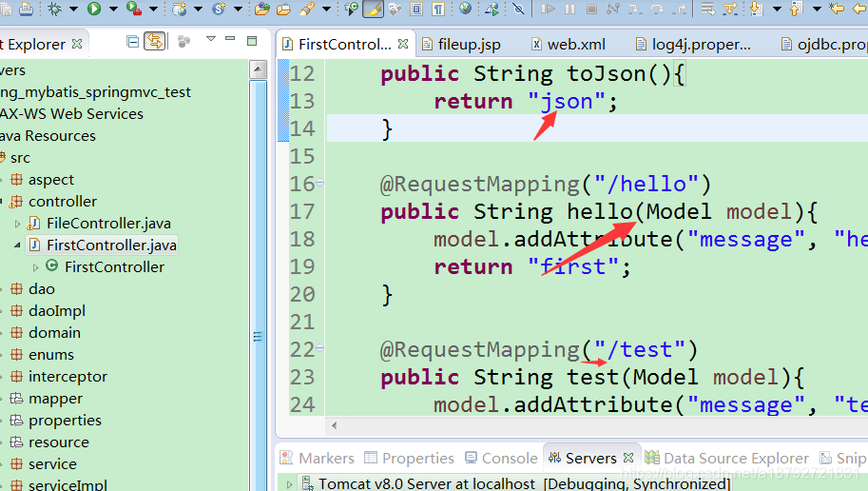Click the Open Type folder icon
This screenshot has width=868, height=491.
tap(262, 9)
